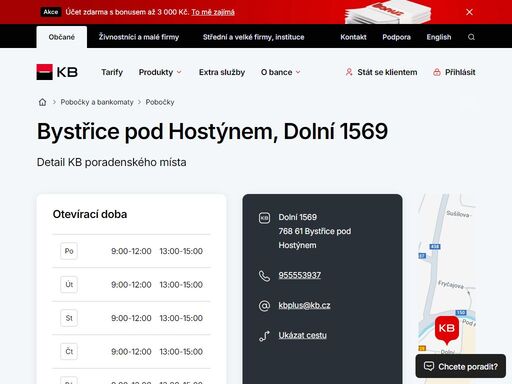
Task: Open the Kontakt menu item
Action: point(353,37)
